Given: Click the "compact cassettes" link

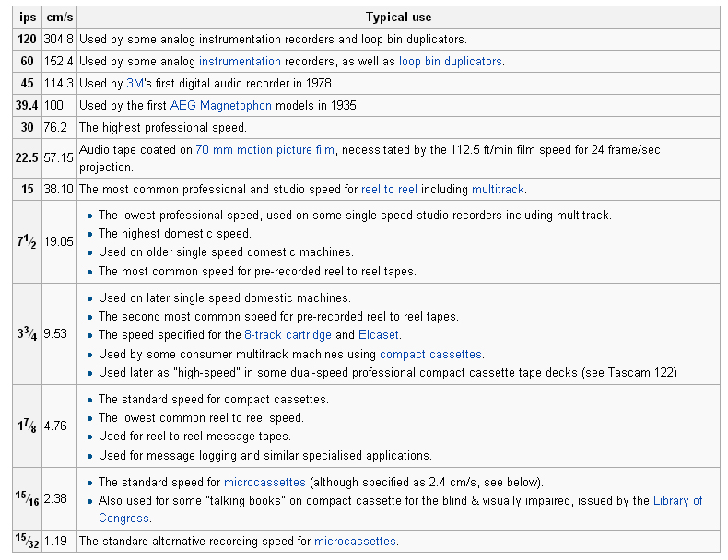Looking at the screenshot, I should pyautogui.click(x=431, y=354).
